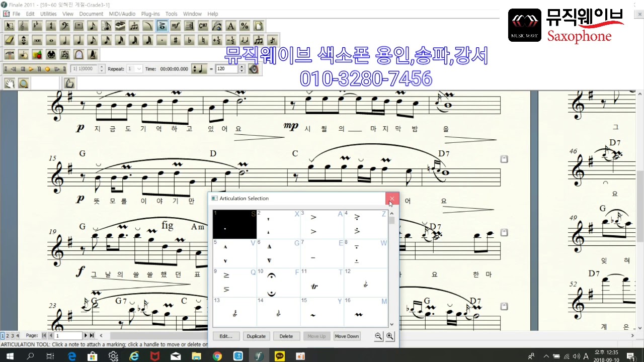The image size is (644, 362).
Task: Choose the half note duration
Action: coord(65,40)
